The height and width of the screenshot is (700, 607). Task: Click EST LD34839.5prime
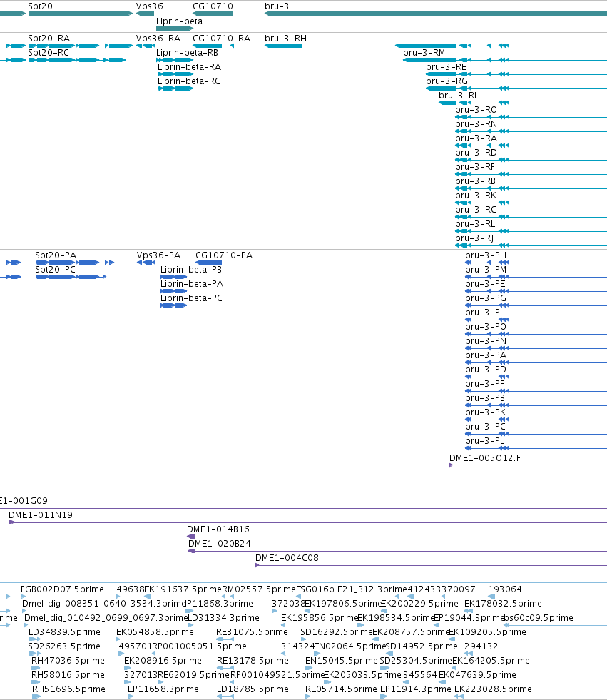64,632
